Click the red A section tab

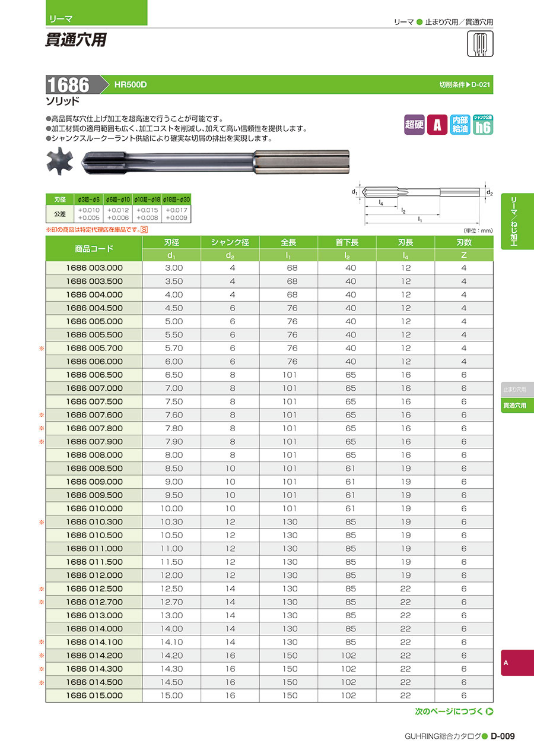pyautogui.click(x=517, y=662)
